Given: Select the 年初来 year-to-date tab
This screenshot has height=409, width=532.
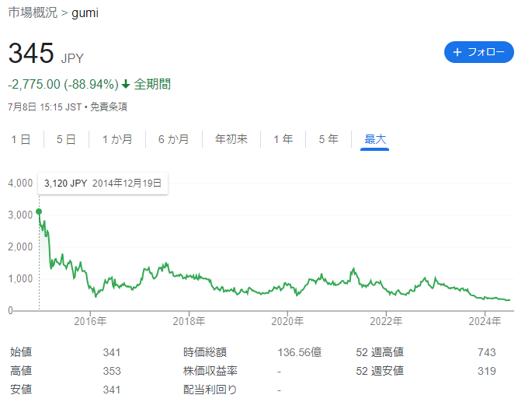Looking at the screenshot, I should click(231, 139).
